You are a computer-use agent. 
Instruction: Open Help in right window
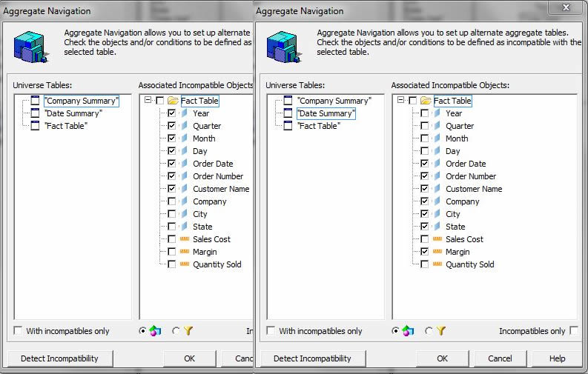558,358
